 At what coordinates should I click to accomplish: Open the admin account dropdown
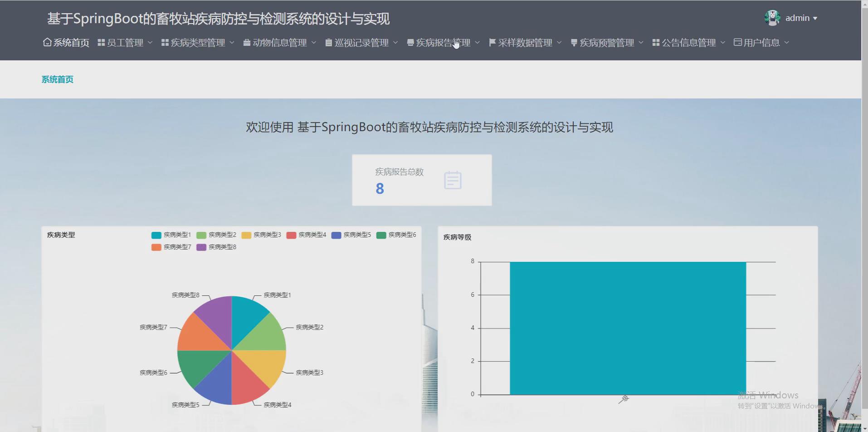[x=800, y=18]
